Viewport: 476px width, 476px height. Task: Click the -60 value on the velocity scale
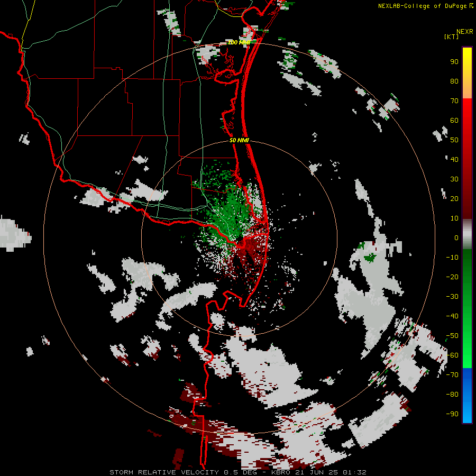[452, 355]
